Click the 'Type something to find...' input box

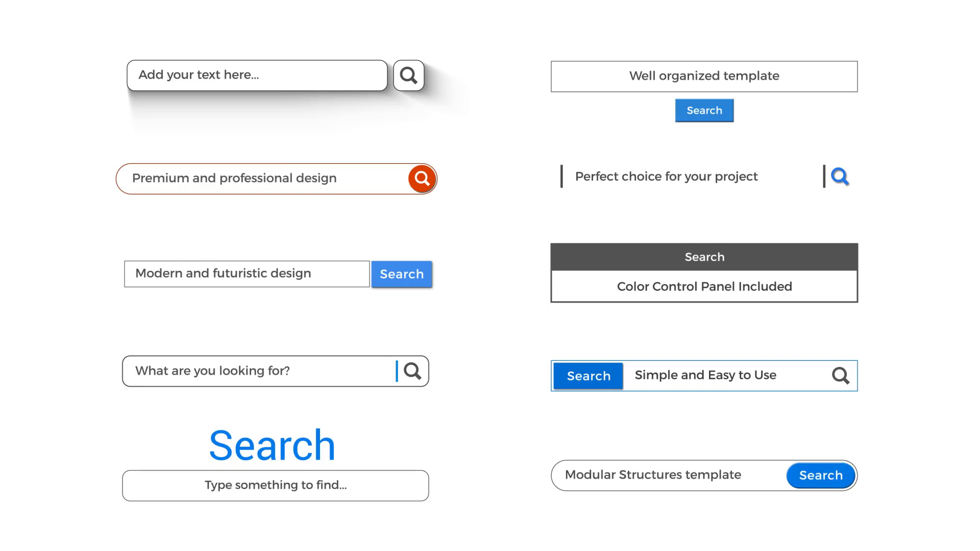(x=275, y=485)
